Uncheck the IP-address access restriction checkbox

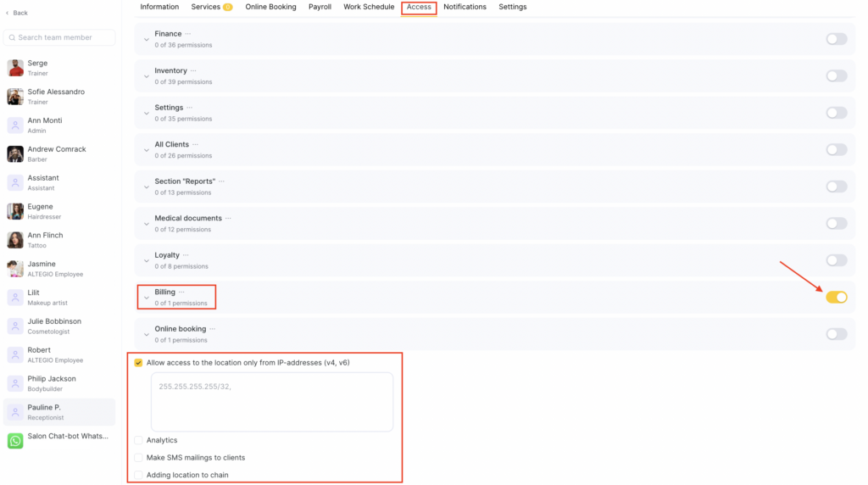tap(138, 363)
